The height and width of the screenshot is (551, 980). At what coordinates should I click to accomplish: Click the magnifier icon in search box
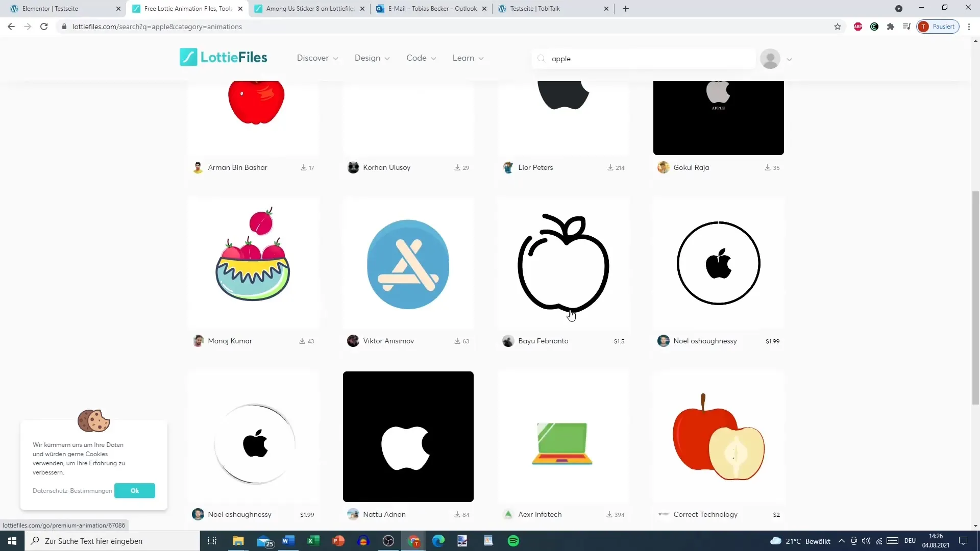tap(542, 59)
